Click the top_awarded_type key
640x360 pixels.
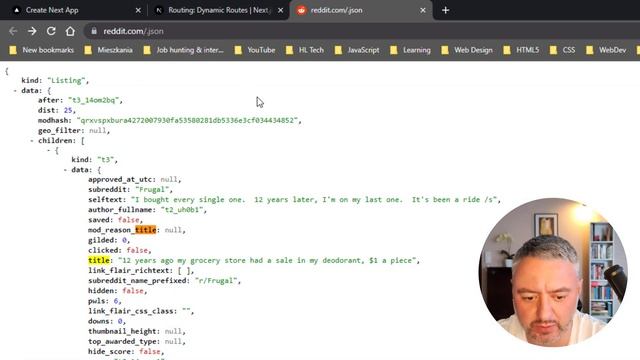pos(122,342)
